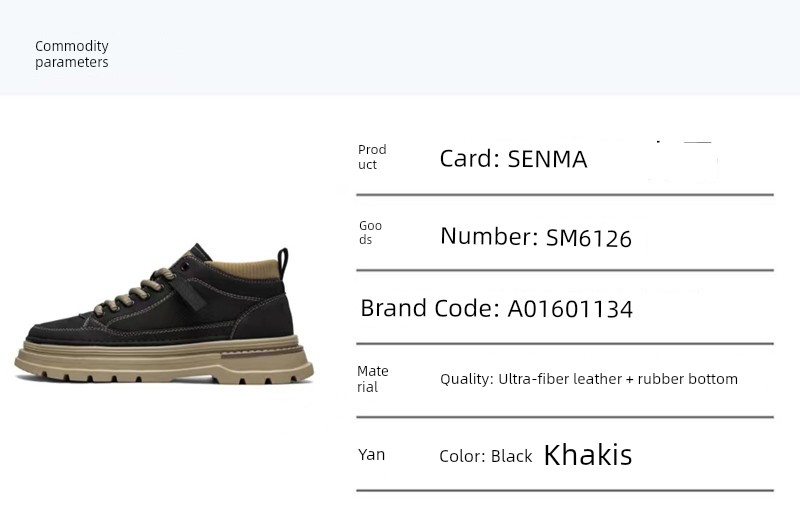This screenshot has height=526, width=800.
Task: Click the Number: SM6126 value
Action: point(536,237)
